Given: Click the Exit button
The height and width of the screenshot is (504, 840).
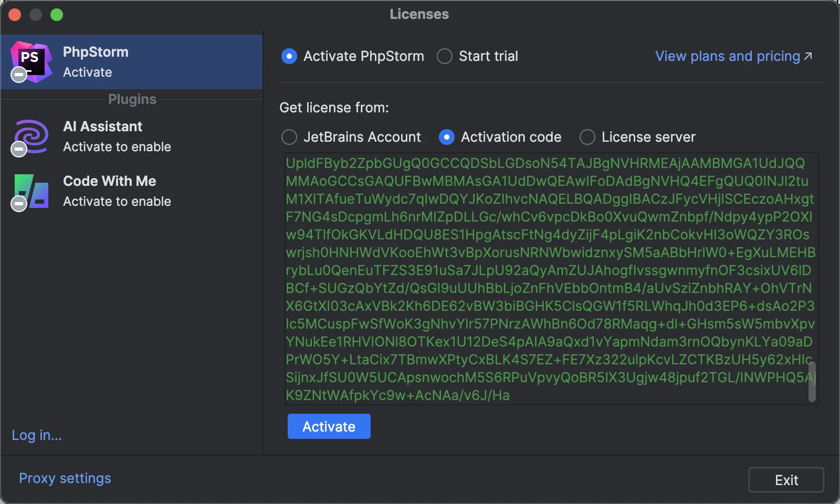Looking at the screenshot, I should pos(786,480).
